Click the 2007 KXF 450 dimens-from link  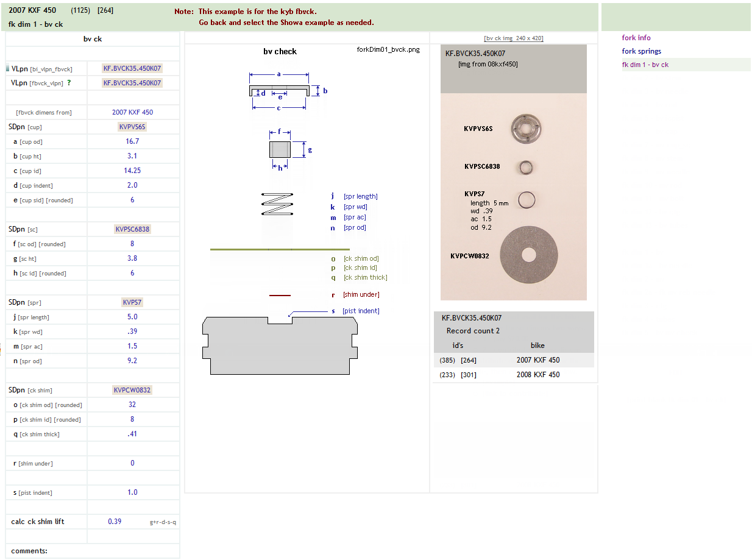132,112
